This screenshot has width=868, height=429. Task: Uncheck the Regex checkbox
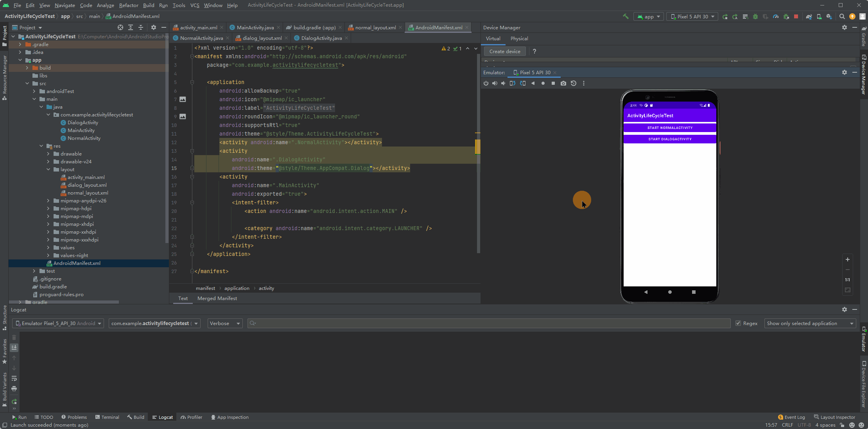[x=738, y=323]
